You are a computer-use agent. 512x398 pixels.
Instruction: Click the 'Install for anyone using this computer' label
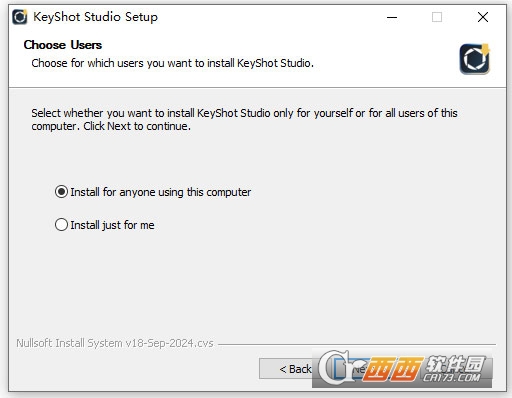pos(161,192)
